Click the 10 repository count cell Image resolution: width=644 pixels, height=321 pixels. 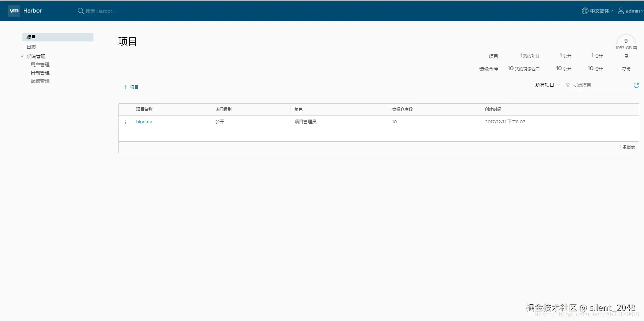click(394, 122)
